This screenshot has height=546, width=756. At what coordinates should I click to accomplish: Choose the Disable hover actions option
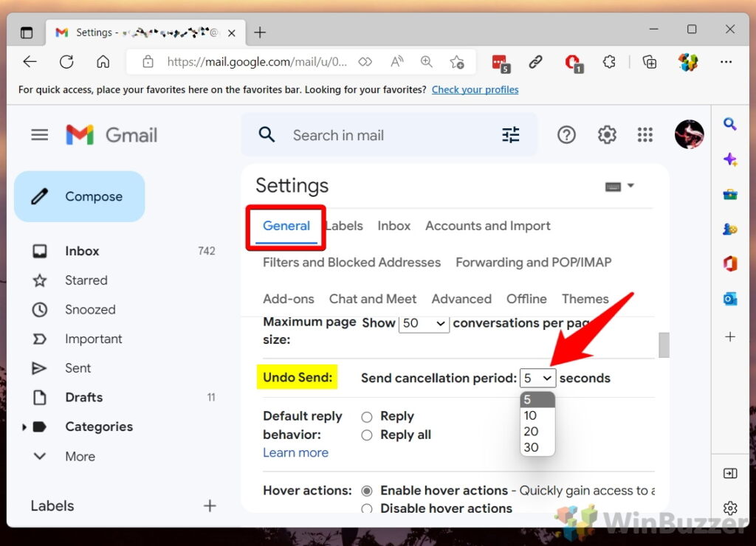pos(367,508)
